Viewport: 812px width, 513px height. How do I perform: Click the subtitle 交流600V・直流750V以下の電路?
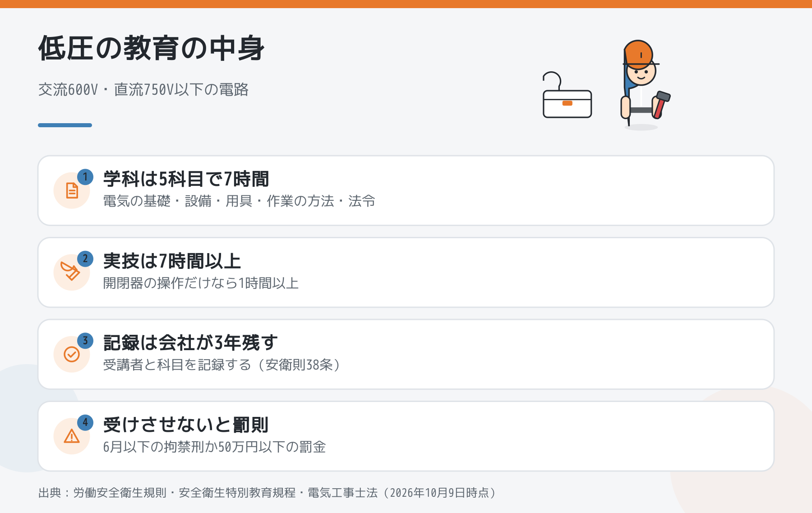pyautogui.click(x=143, y=90)
